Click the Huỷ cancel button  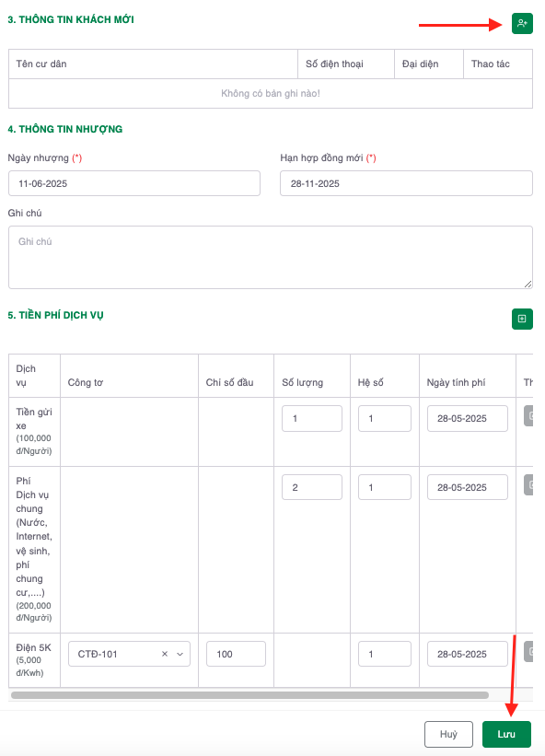[448, 734]
